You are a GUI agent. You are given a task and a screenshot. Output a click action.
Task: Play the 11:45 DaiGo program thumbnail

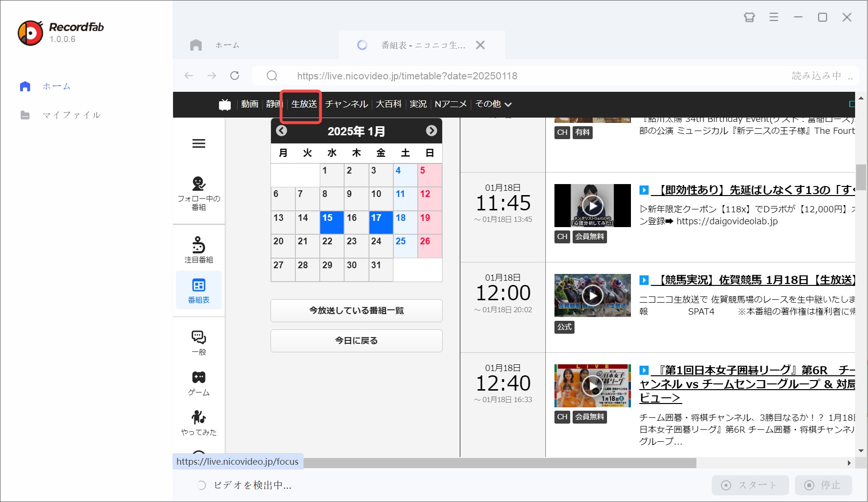pyautogui.click(x=593, y=206)
